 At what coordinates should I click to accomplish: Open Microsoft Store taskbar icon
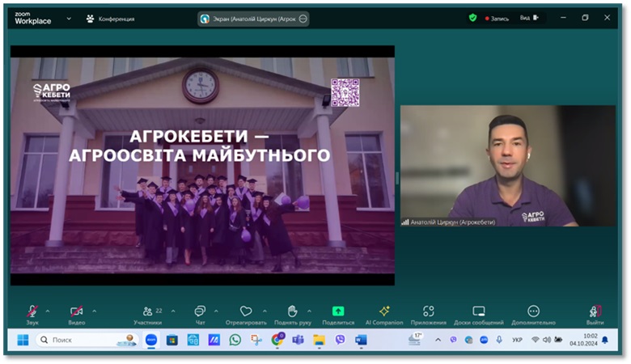[x=172, y=341]
